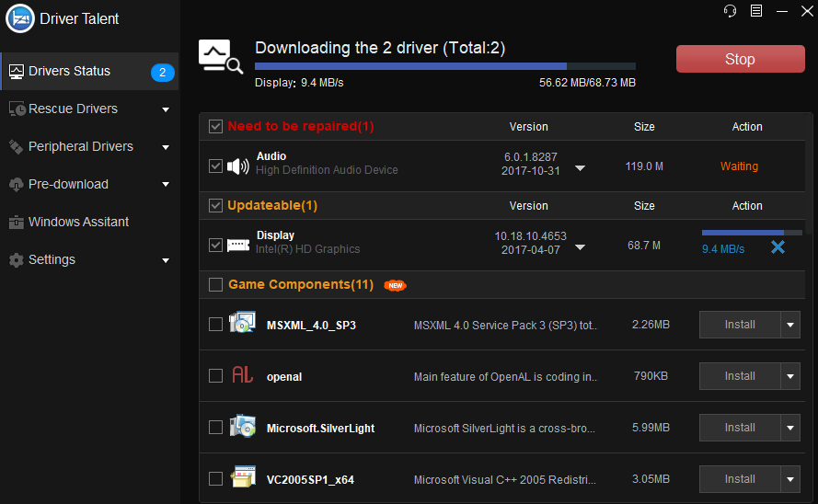Uncheck the Display driver checkbox
The height and width of the screenshot is (504, 818).
(215, 245)
